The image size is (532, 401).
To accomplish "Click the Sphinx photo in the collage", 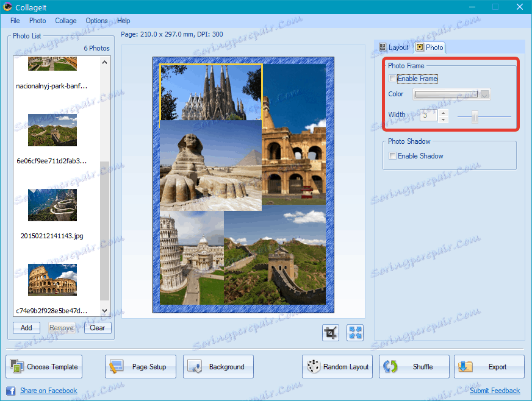I will [210, 165].
